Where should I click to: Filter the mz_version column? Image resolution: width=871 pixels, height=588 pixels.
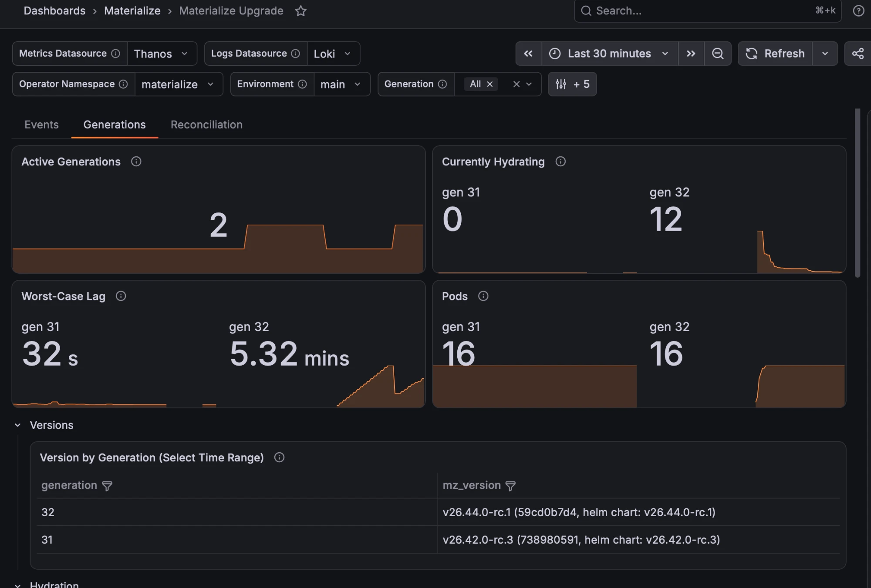tap(510, 486)
